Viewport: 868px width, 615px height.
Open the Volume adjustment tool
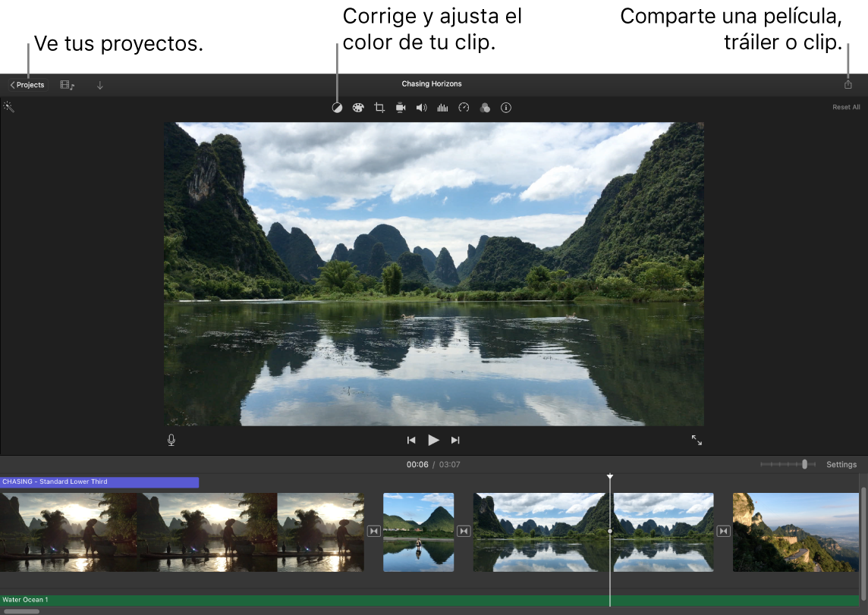[422, 107]
